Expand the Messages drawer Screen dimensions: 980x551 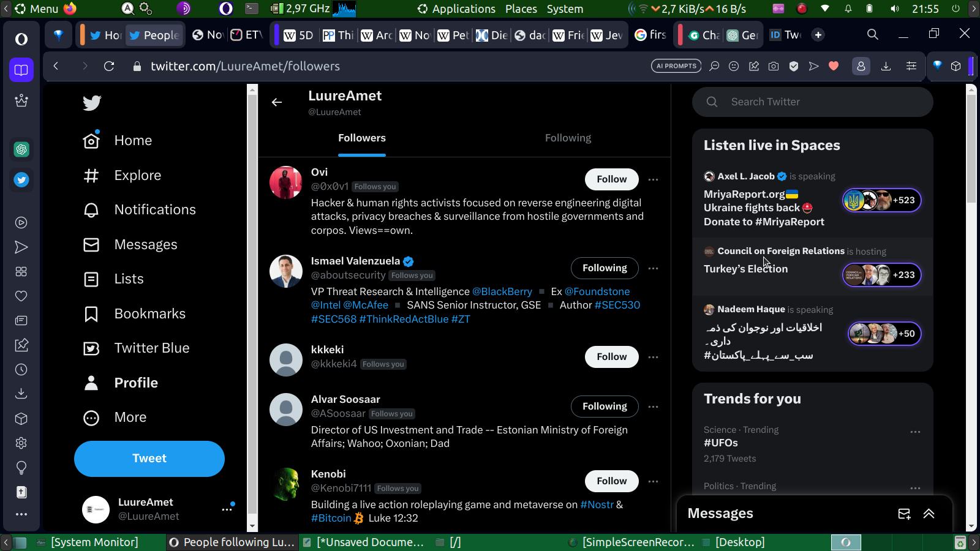929,514
